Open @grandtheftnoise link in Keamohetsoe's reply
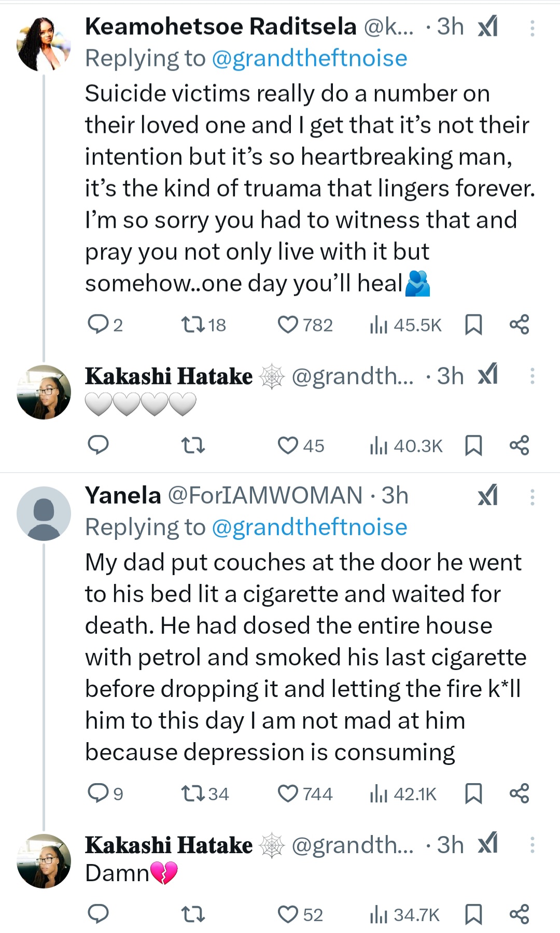 coord(310,59)
